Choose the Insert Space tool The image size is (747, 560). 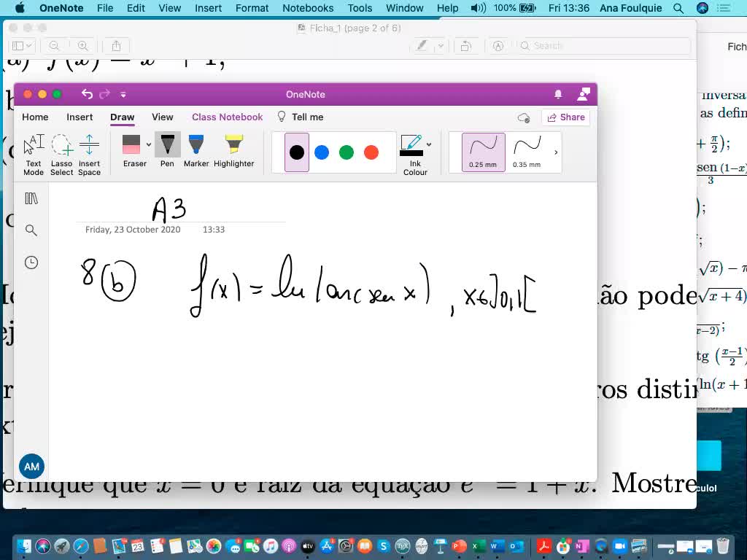(89, 155)
